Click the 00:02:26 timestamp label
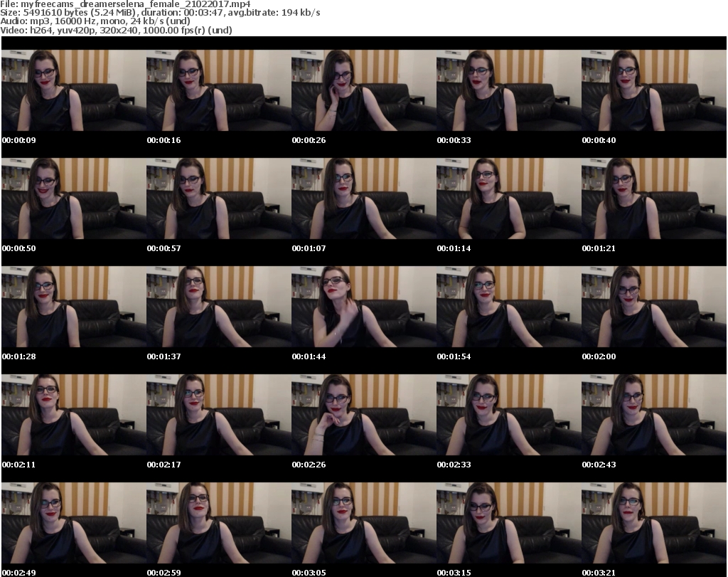This screenshot has height=577, width=728. tap(309, 465)
